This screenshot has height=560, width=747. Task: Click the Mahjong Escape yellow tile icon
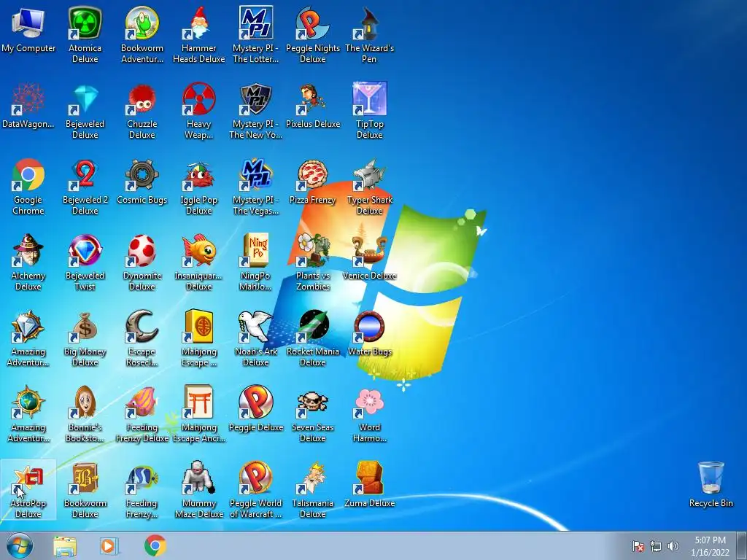click(198, 326)
